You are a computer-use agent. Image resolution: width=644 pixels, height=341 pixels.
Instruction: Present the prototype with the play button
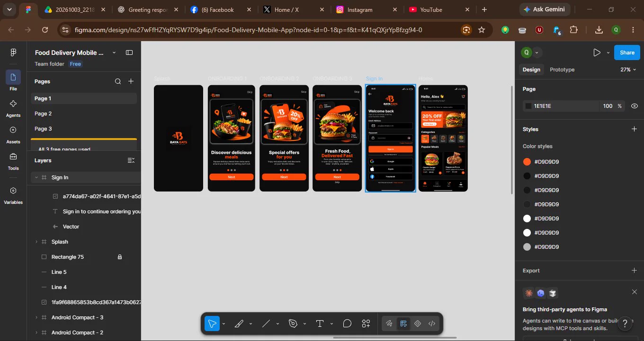click(597, 52)
